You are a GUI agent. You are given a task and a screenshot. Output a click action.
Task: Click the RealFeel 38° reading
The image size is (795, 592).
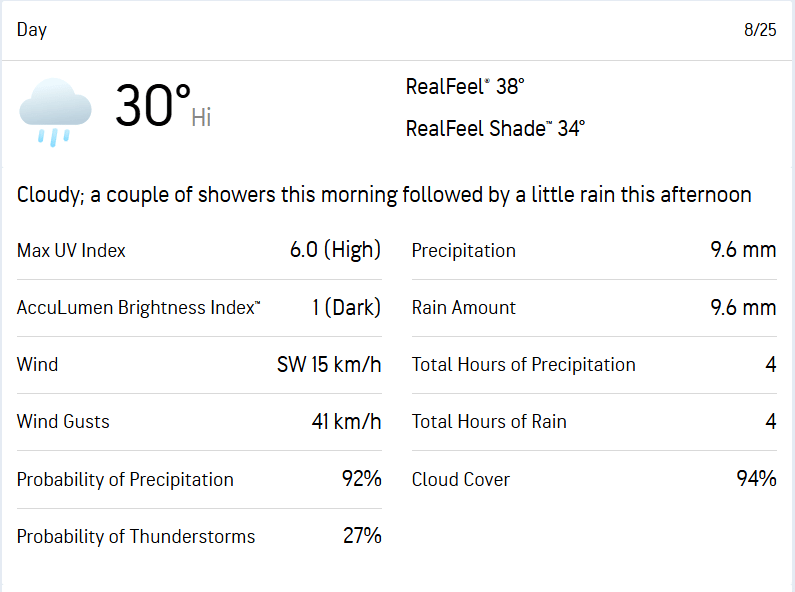coord(465,87)
